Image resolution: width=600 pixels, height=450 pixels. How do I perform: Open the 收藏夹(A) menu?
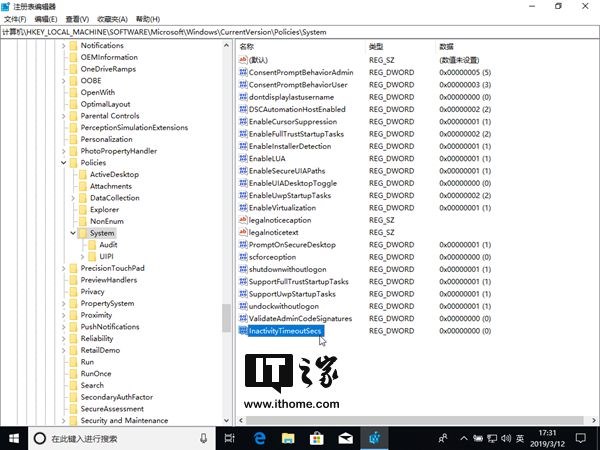pyautogui.click(x=112, y=19)
